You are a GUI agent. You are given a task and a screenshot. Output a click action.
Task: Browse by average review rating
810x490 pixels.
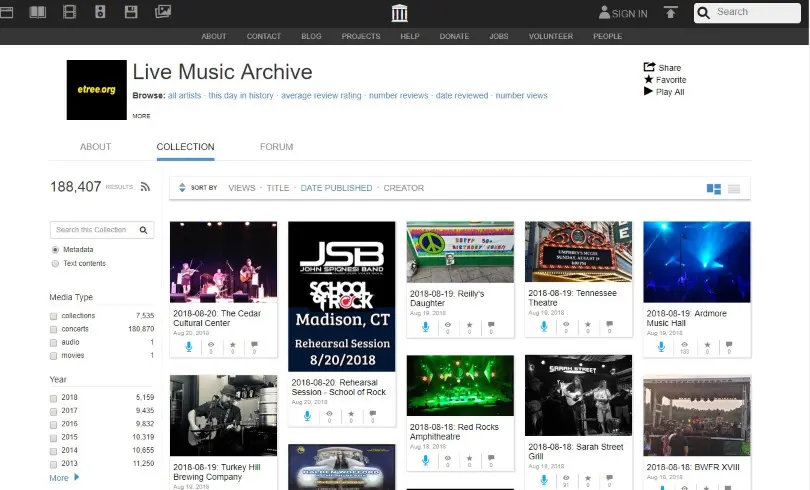(x=321, y=96)
